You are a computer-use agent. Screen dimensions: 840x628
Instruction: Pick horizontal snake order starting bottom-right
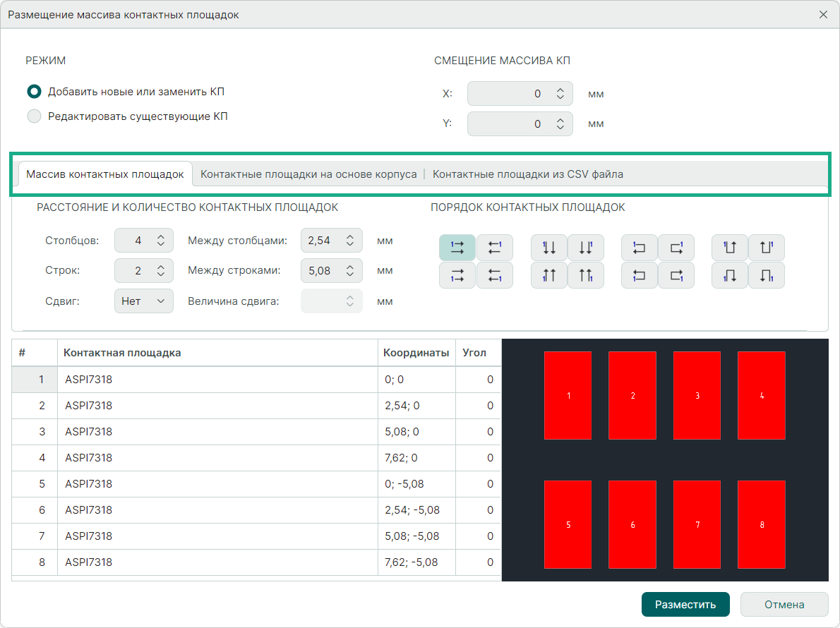(x=676, y=275)
